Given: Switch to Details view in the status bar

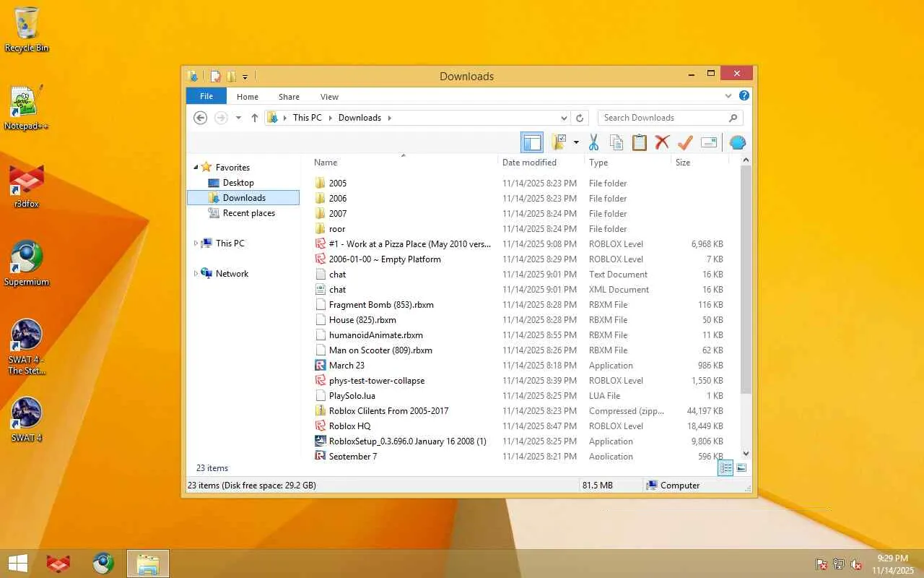Looking at the screenshot, I should pyautogui.click(x=726, y=468).
